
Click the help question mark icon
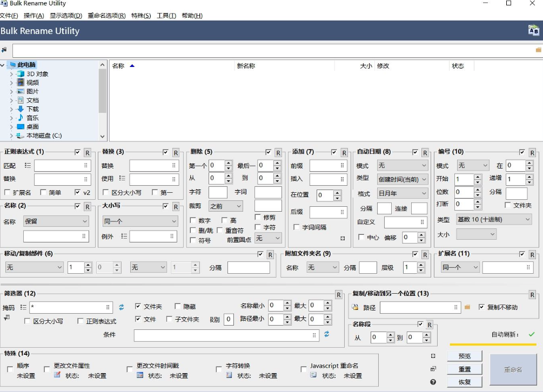pos(432,382)
